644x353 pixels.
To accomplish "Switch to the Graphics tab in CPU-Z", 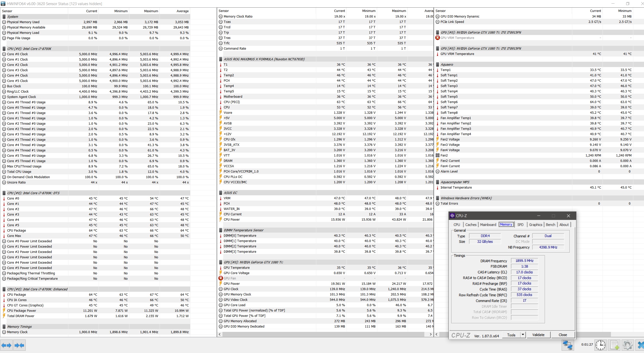I will pyautogui.click(x=535, y=224).
